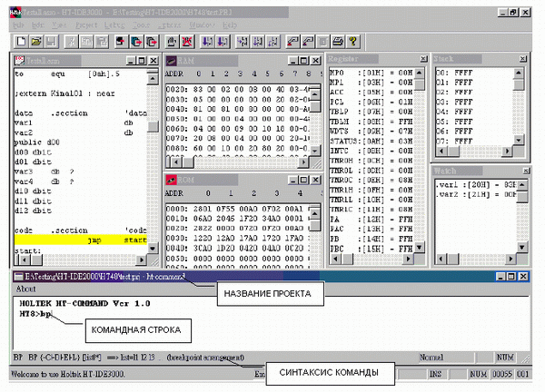Click the Print toolbar icon
Image resolution: width=545 pixels, height=392 pixels.
(338, 42)
